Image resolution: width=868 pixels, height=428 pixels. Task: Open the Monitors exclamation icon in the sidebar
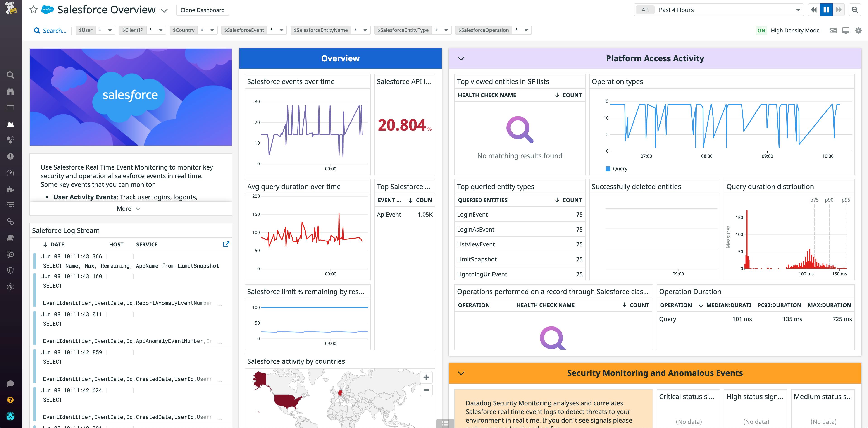10,156
